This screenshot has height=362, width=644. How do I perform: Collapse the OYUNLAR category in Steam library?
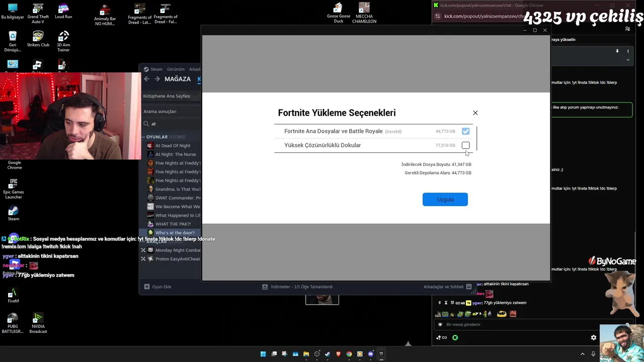[x=144, y=137]
